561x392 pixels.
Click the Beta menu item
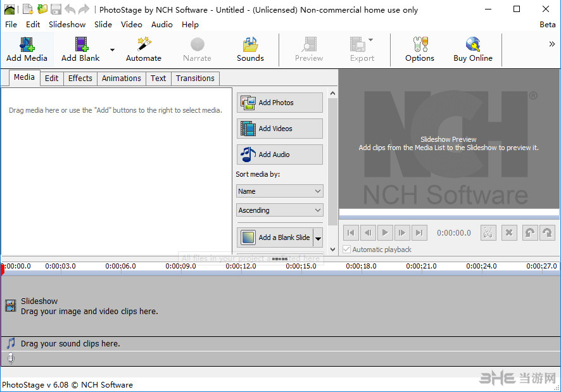[x=548, y=24]
